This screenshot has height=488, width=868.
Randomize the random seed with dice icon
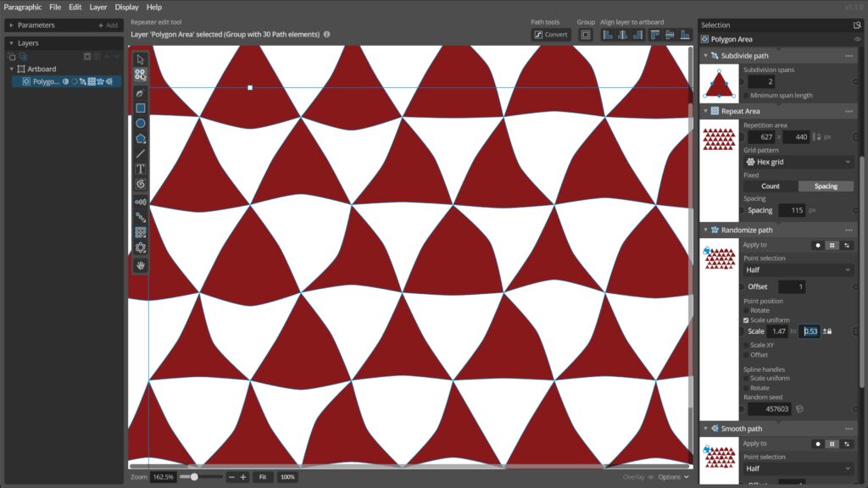799,409
